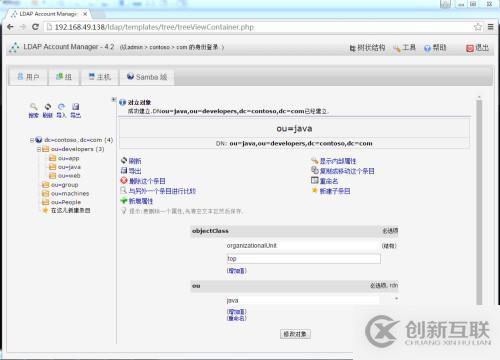Click the ou attribute heading

tap(196, 286)
